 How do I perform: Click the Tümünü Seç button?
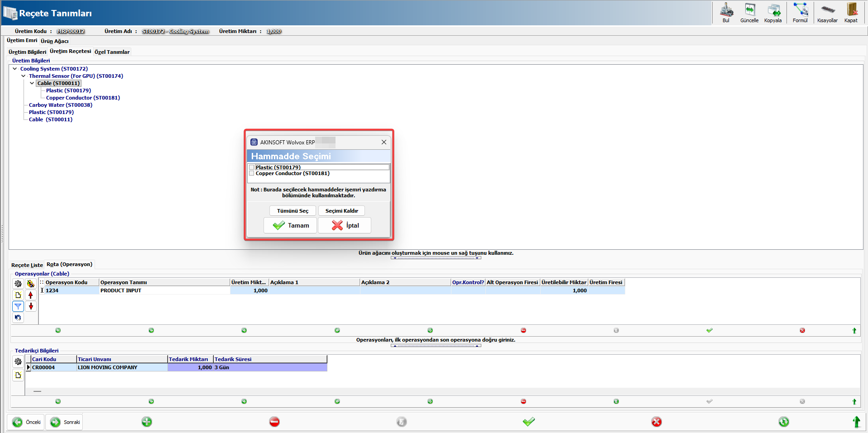(293, 211)
